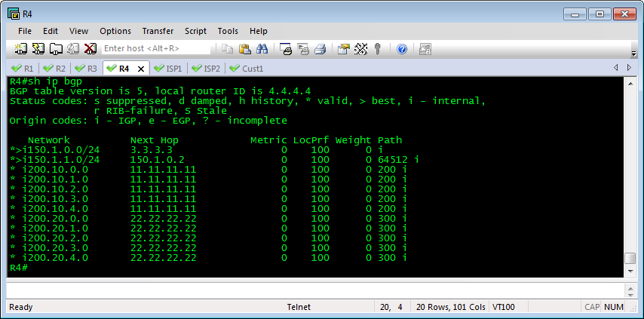Click the greyed SecureFX icon
This screenshot has height=319, width=644.
point(425,49)
